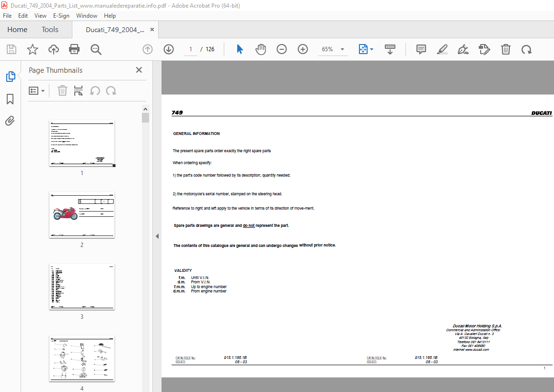Expand the fit page options arrow
Screen dimensions: 554x392
pyautogui.click(x=371, y=49)
